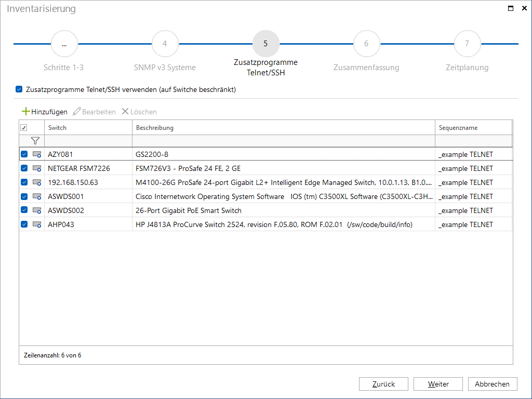532x399 pixels.
Task: Click the X Löschen icon
Action: (125, 111)
